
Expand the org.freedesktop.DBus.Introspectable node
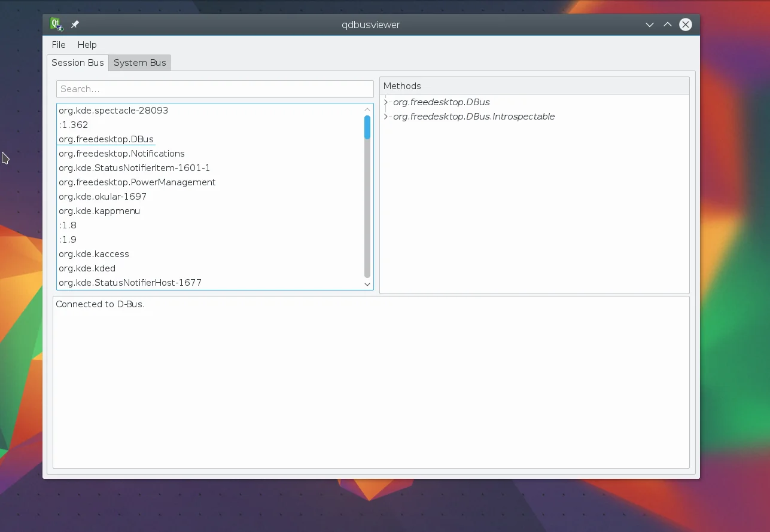386,117
